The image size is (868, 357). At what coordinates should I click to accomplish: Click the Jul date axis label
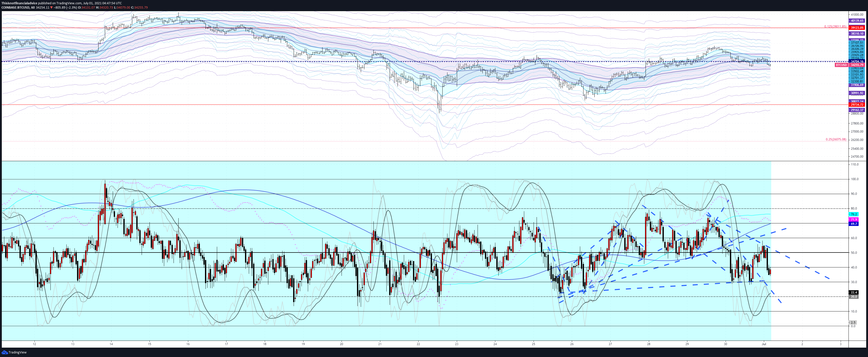[x=764, y=344]
